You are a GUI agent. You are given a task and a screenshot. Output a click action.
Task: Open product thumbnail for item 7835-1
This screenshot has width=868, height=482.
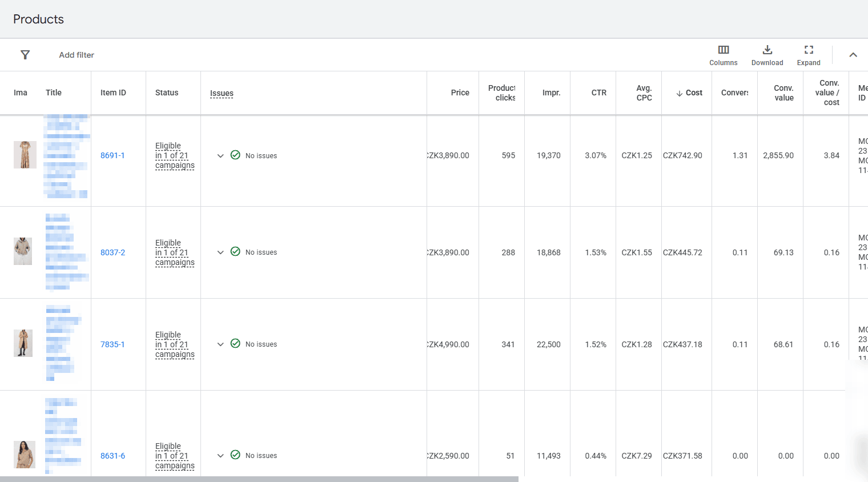pyautogui.click(x=23, y=343)
